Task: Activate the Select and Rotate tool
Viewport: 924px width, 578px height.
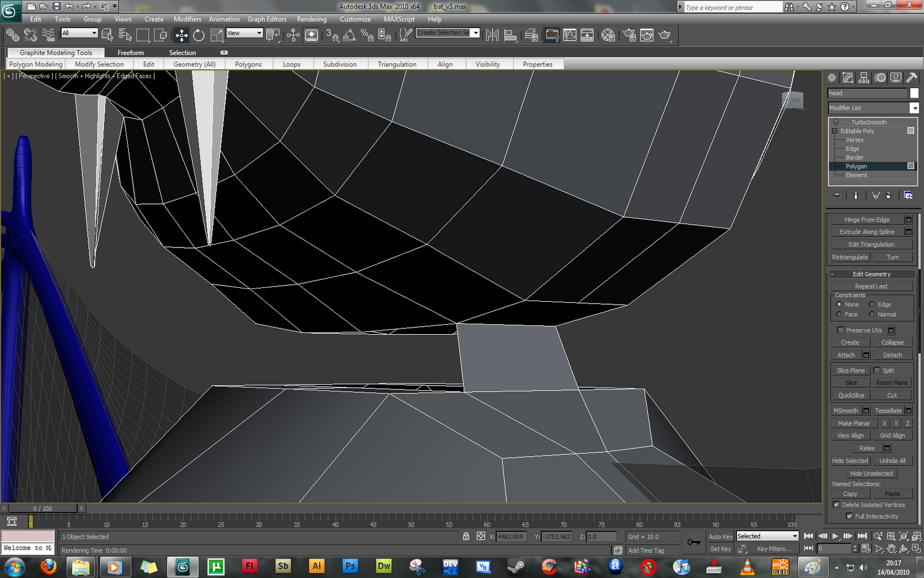Action: (x=199, y=35)
